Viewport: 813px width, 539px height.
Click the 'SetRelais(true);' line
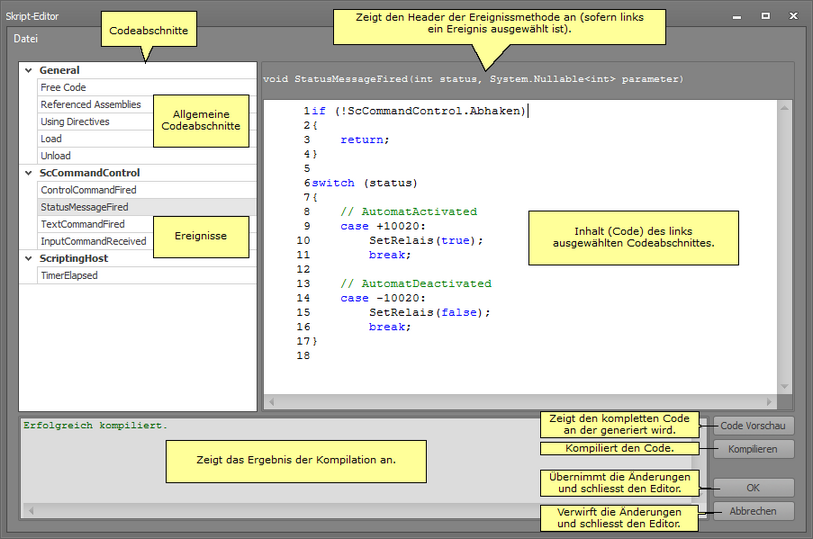point(426,240)
